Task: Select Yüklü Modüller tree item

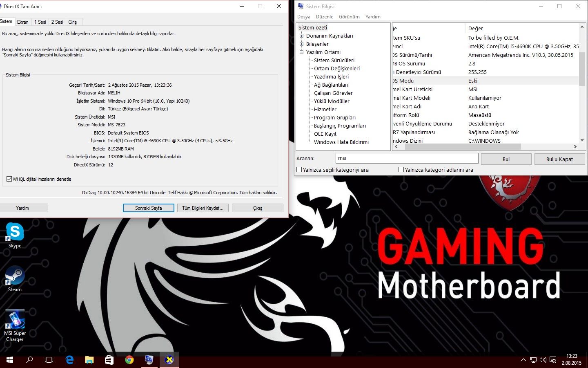Action: click(332, 101)
